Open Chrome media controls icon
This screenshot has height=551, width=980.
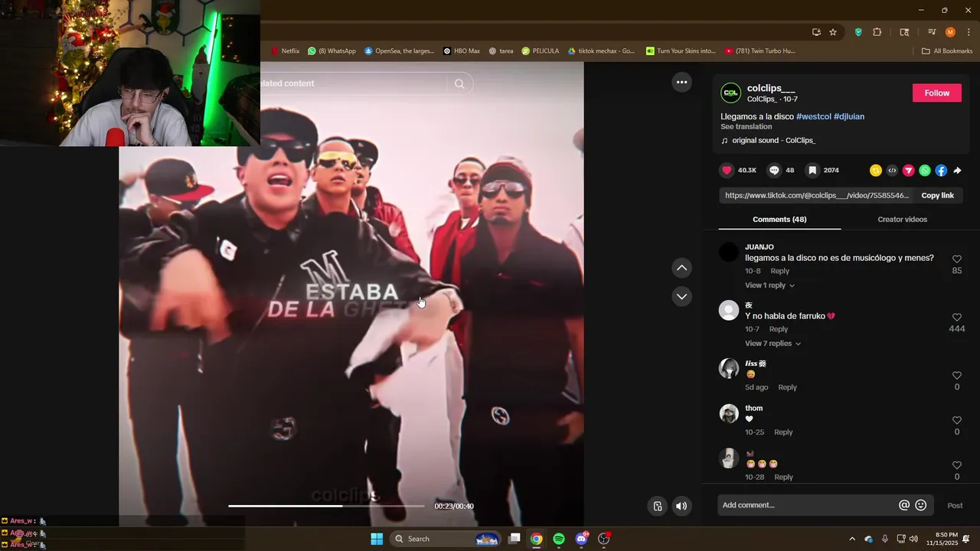tap(932, 32)
